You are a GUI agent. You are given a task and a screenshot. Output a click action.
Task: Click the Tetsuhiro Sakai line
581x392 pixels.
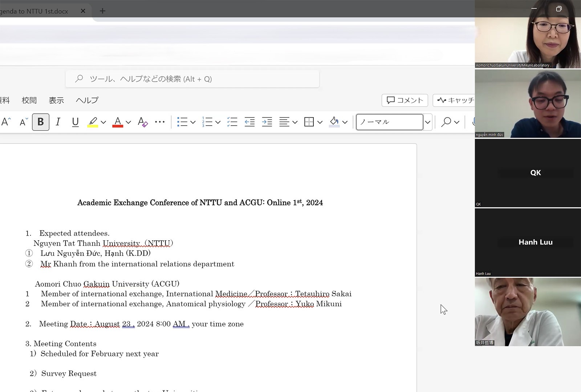point(196,294)
